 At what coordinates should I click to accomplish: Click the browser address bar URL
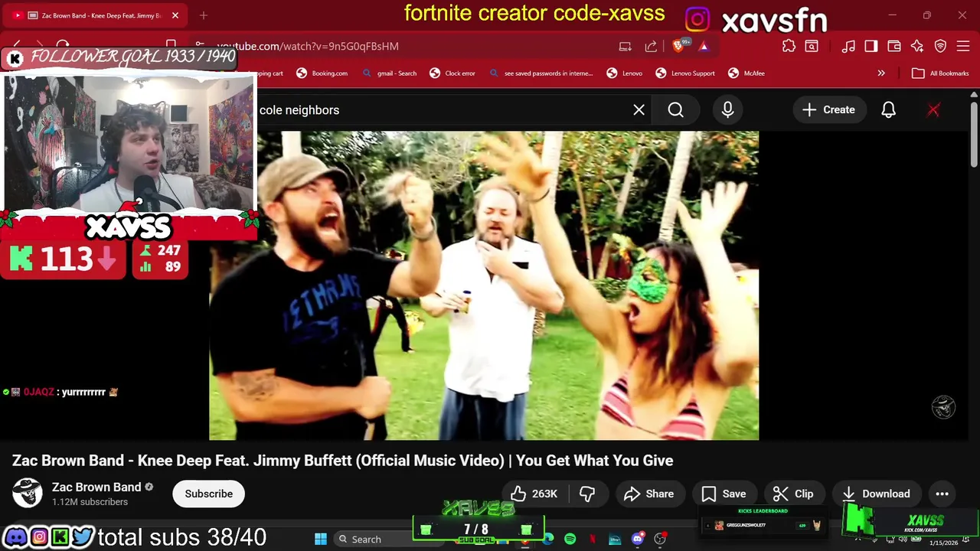pyautogui.click(x=308, y=46)
